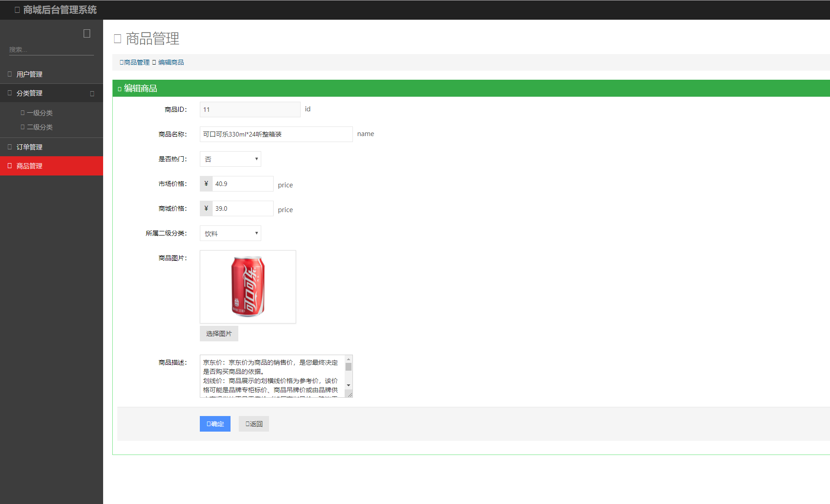Collapse the 分类管理 menu arrow
830x504 pixels.
[92, 93]
